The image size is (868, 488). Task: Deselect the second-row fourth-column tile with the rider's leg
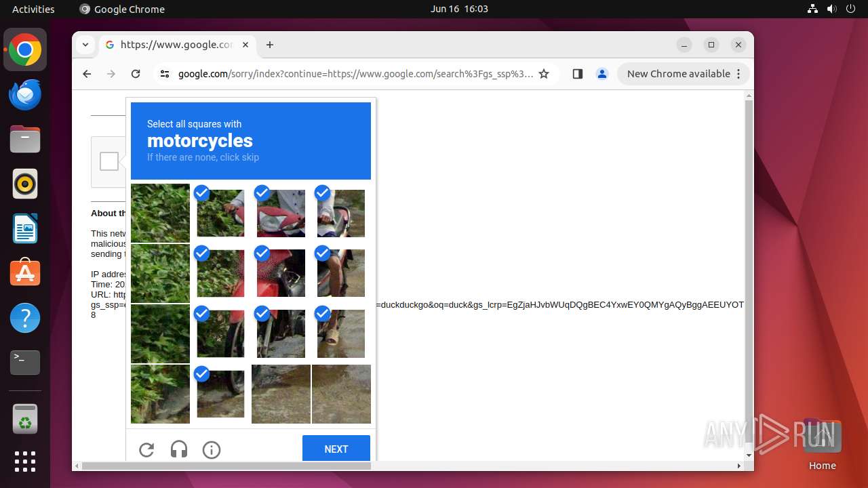pyautogui.click(x=341, y=273)
